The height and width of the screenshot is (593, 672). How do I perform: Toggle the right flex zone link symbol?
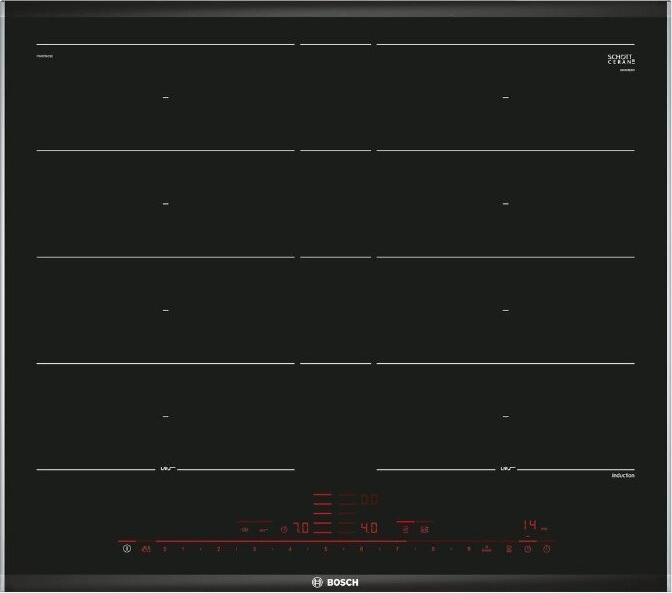tap(506, 469)
